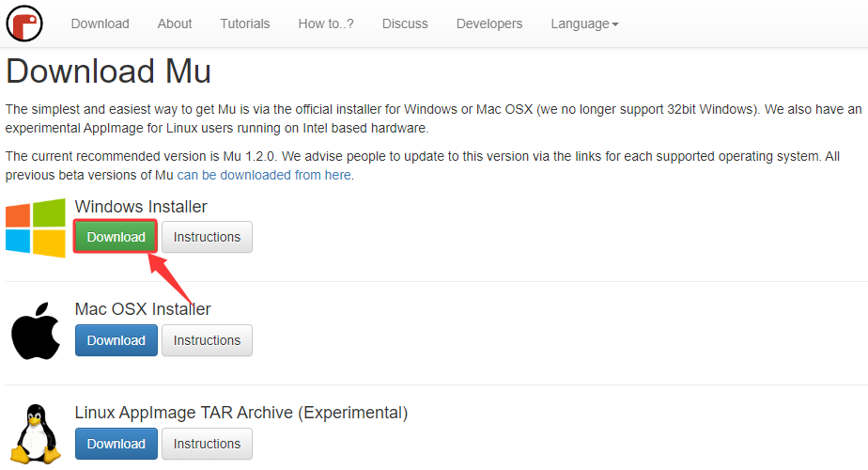Open the Download nav menu item
Image resolution: width=868 pixels, height=470 pixels.
[101, 23]
